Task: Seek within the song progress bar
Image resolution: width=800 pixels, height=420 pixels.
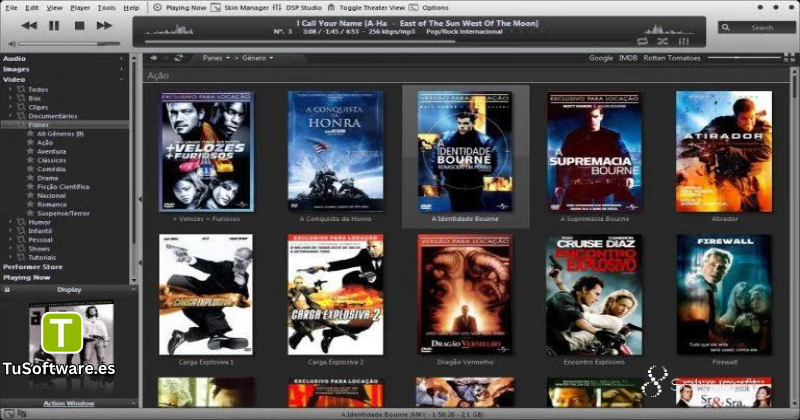Action: pos(388,42)
